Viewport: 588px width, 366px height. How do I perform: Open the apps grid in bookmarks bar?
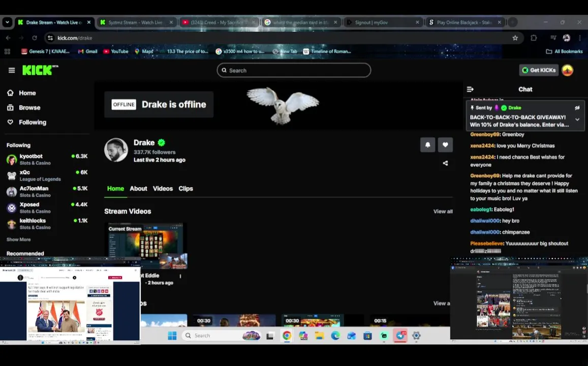point(7,51)
